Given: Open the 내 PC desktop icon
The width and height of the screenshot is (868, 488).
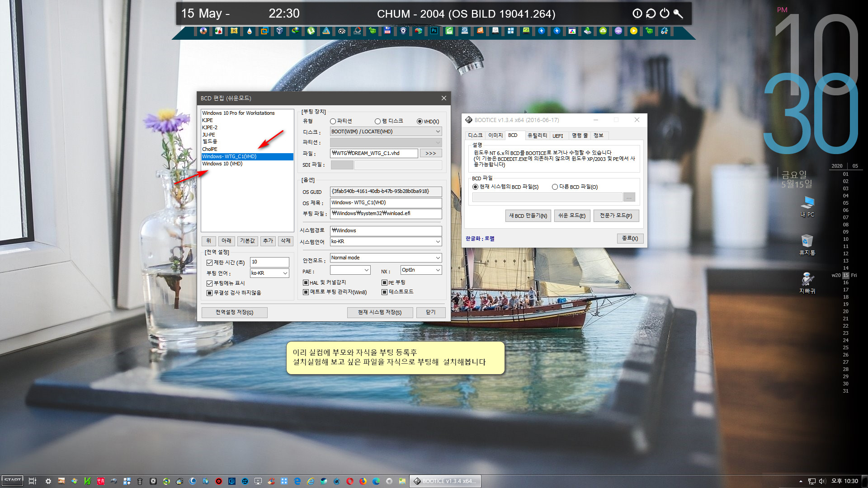Looking at the screenshot, I should pos(807,206).
